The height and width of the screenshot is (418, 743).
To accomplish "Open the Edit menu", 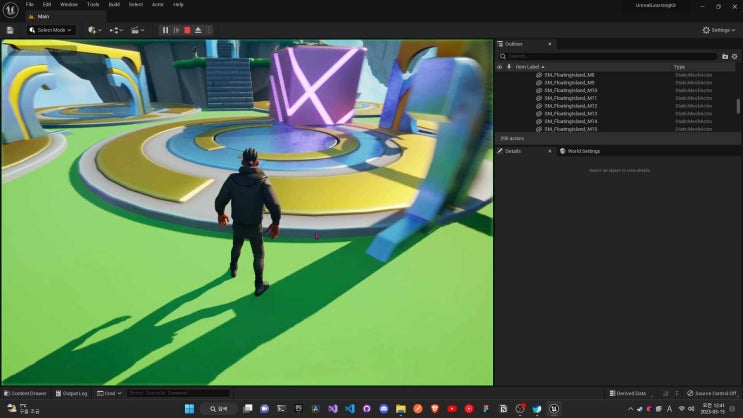I will point(47,4).
